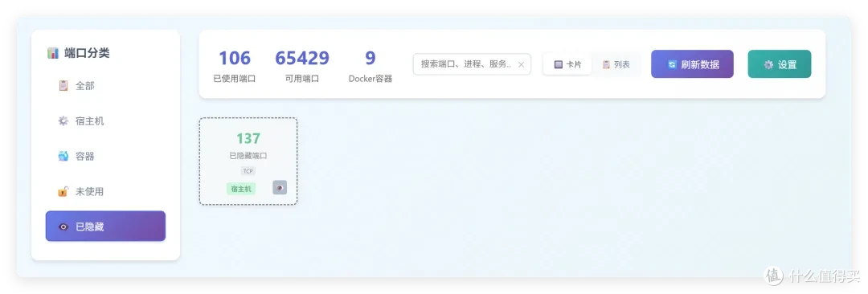Click the 端口分类 sidebar heading
This screenshot has width=868, height=294.
coord(87,53)
